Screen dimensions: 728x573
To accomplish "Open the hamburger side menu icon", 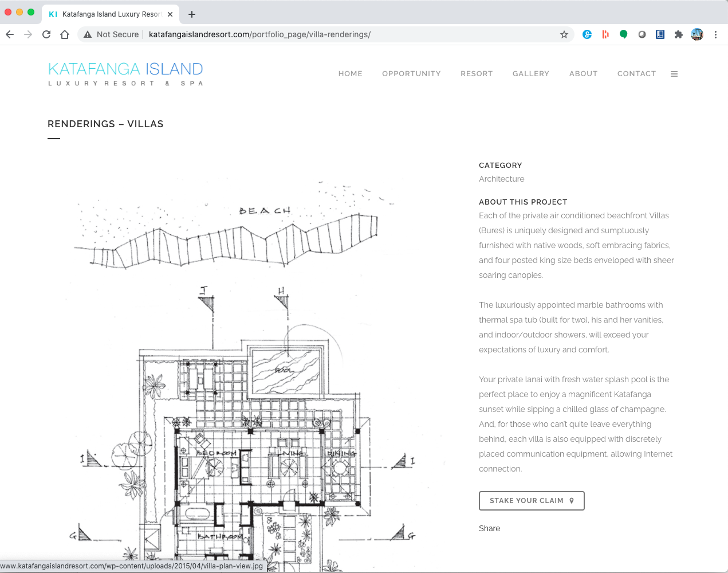I will [674, 74].
